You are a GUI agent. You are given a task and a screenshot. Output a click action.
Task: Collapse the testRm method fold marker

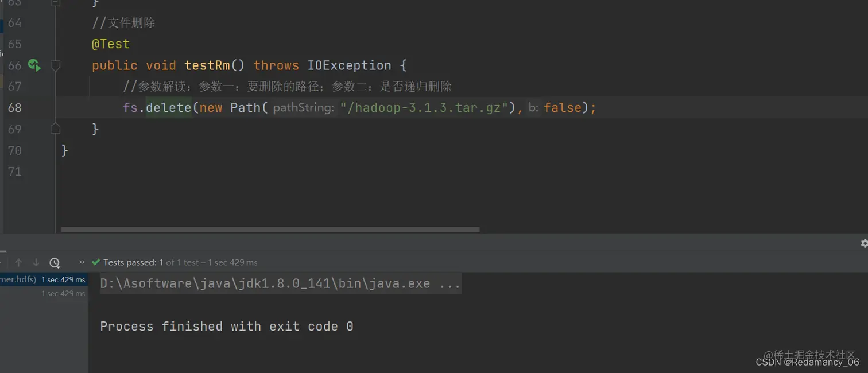(x=56, y=65)
